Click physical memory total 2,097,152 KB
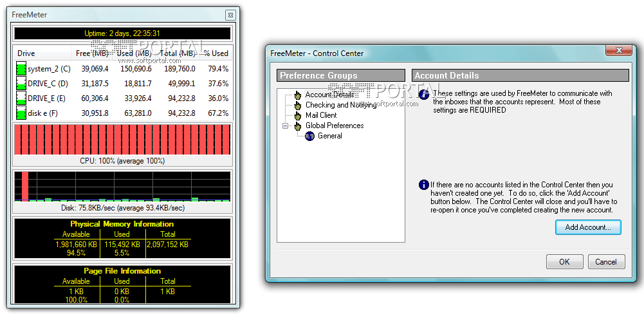 167,245
